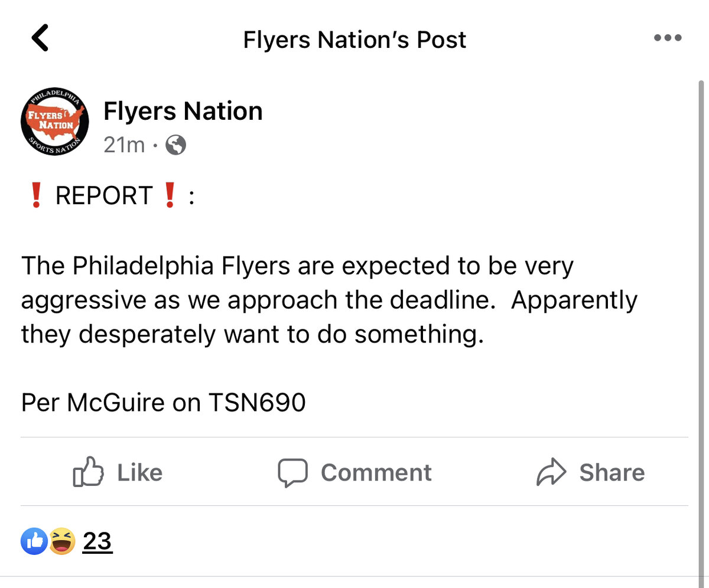Go back using the left arrow
This screenshot has height=588, width=709.
tap(40, 38)
